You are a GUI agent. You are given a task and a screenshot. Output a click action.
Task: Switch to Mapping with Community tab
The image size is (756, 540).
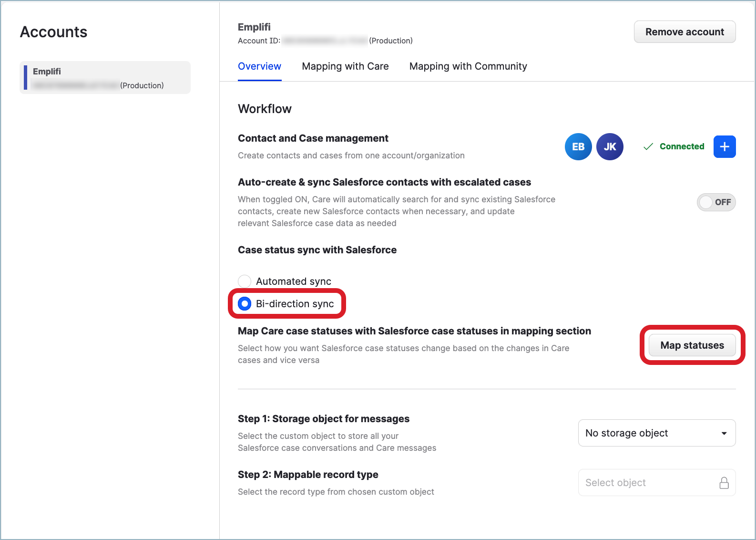coord(468,66)
